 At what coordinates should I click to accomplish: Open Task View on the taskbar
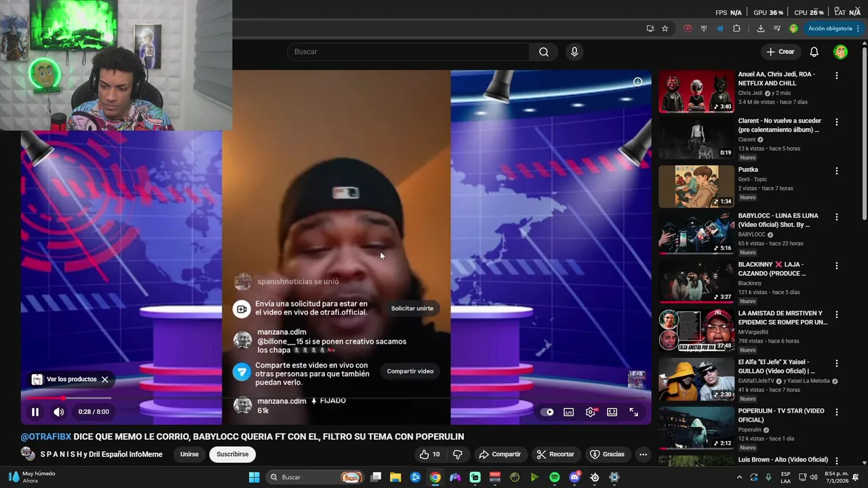click(376, 477)
